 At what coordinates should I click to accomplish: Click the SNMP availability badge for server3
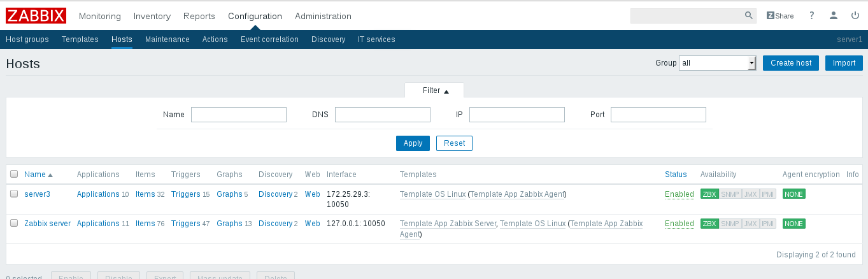pyautogui.click(x=729, y=194)
